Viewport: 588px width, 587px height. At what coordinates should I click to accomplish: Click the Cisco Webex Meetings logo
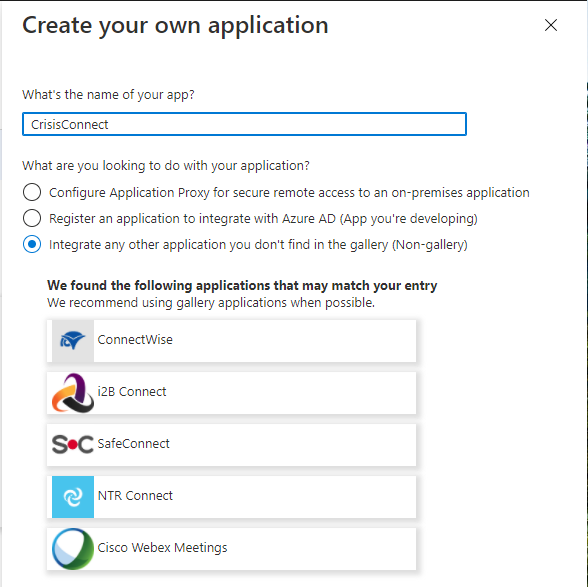click(x=73, y=549)
